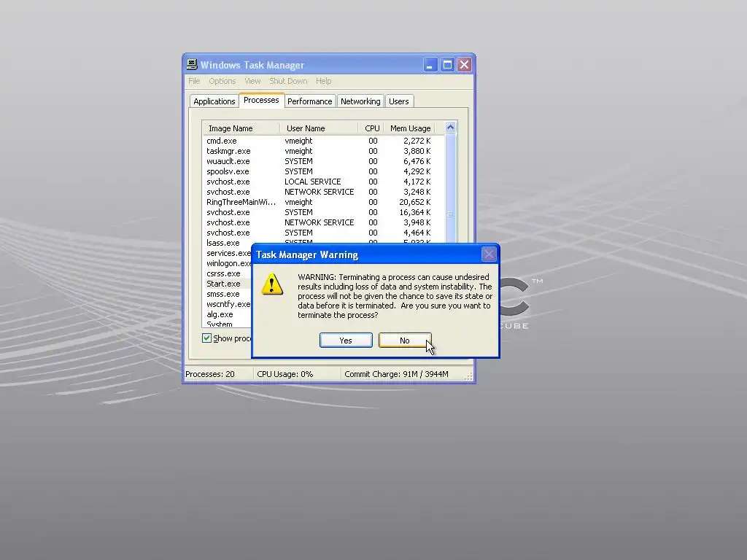Maximize the Windows Task Manager window

pos(447,65)
